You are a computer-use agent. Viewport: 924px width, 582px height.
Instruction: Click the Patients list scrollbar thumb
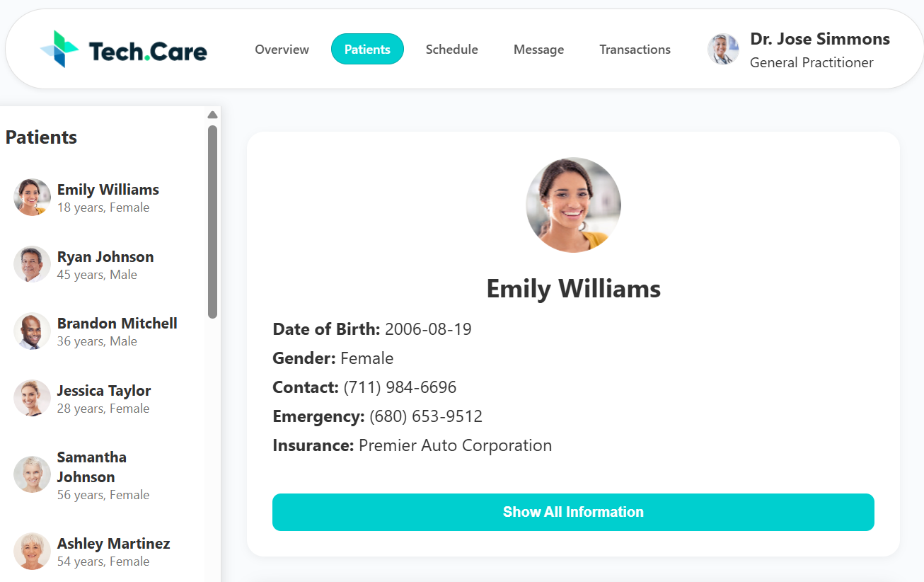point(212,222)
